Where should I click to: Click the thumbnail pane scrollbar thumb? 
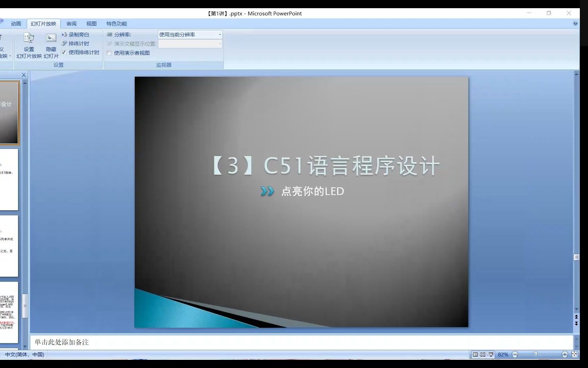tap(25, 306)
